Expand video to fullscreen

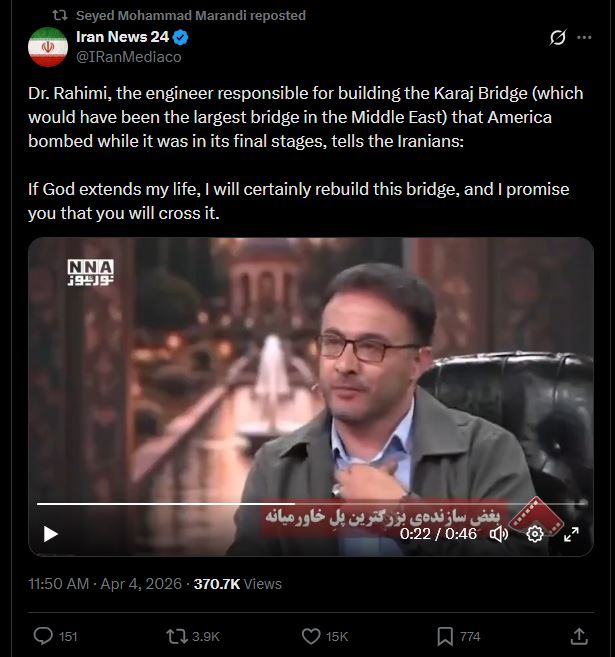click(571, 534)
